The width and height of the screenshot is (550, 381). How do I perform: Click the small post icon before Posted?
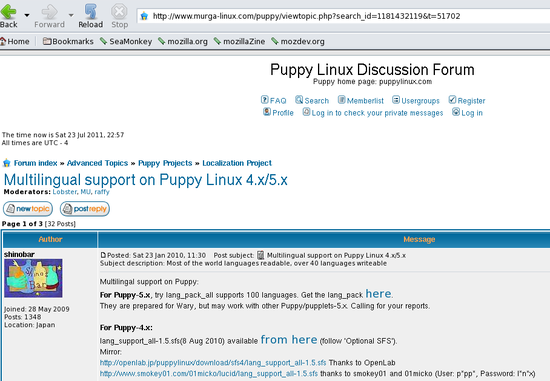point(103,255)
